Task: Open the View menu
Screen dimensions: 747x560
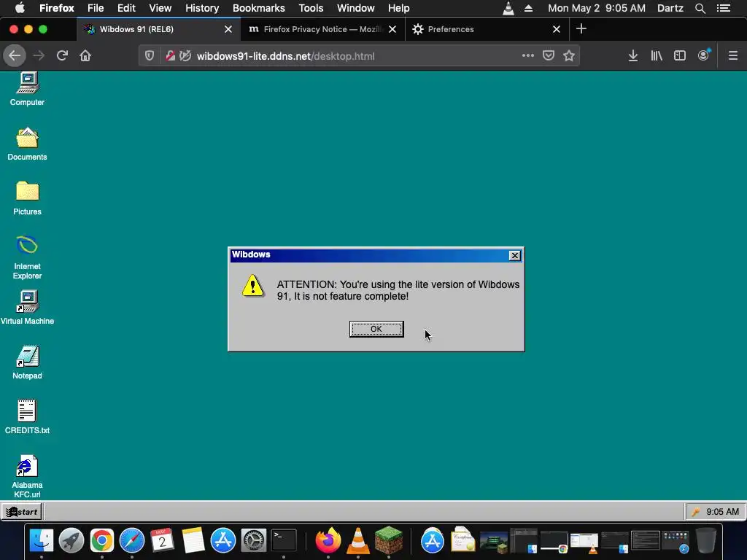Action: [160, 8]
